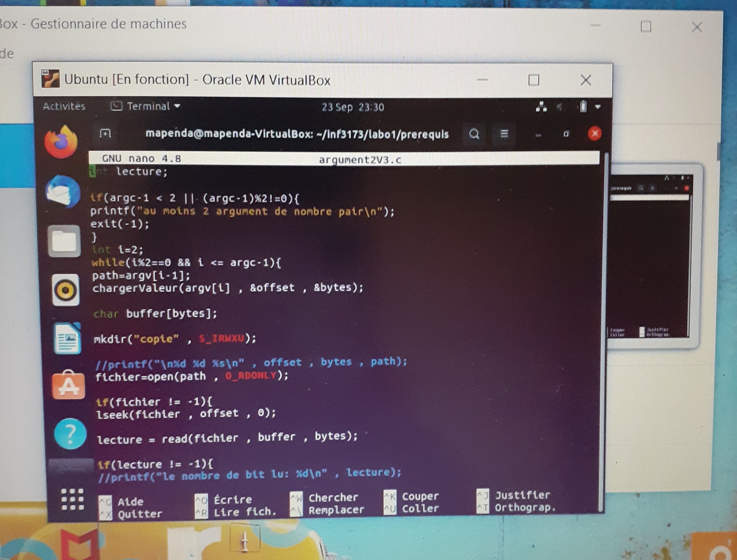Click the terminal search magnifier button
Viewport: 737px width, 560px height.
click(x=474, y=134)
